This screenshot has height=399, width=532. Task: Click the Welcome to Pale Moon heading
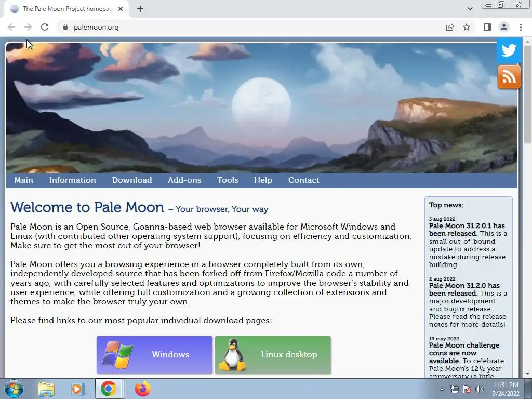pos(87,207)
